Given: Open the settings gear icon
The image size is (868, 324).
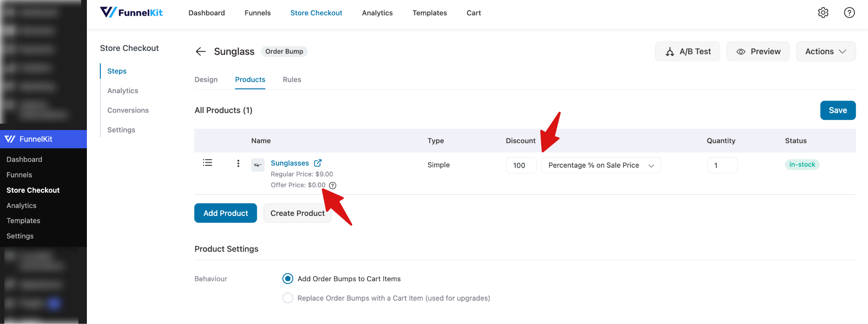Looking at the screenshot, I should 823,13.
